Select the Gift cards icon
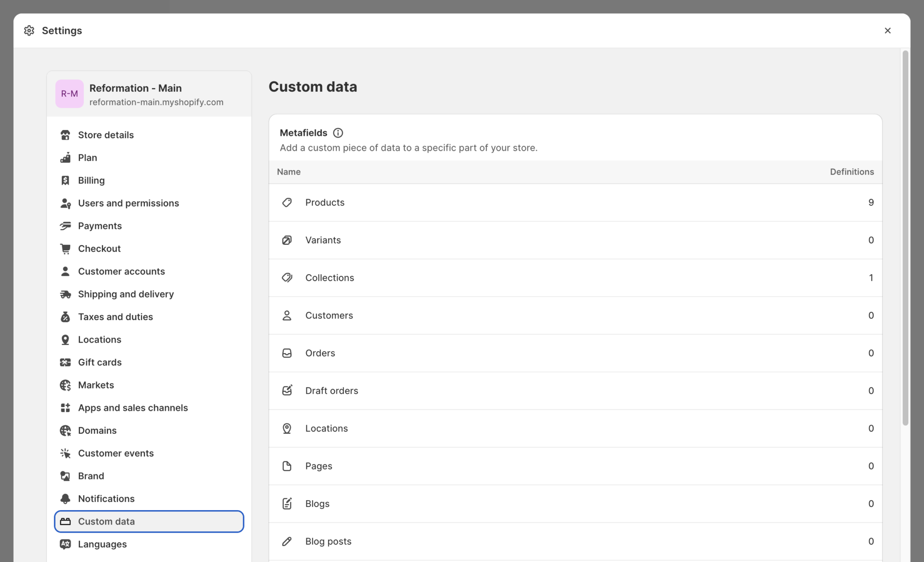The height and width of the screenshot is (562, 924). pyautogui.click(x=65, y=362)
